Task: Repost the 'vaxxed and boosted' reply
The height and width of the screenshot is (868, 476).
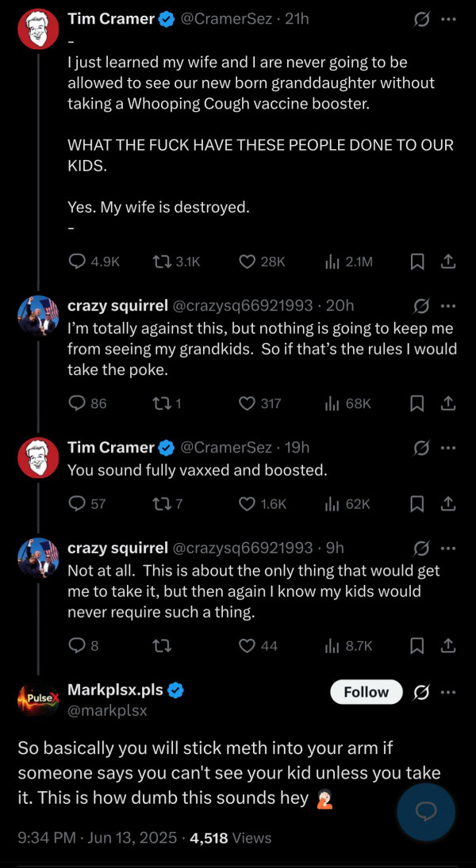Action: click(x=161, y=503)
